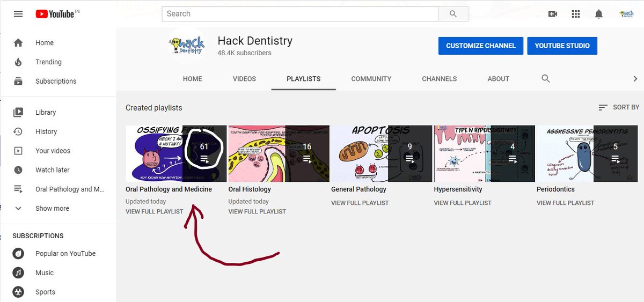Switch to the COMMUNITY tab
Screen dimensions: 644x302
pos(371,79)
